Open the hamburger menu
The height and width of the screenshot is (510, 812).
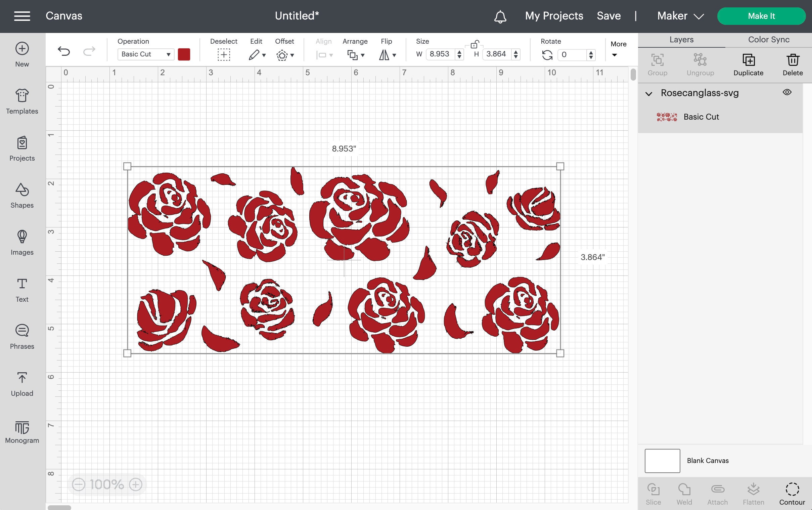click(22, 16)
